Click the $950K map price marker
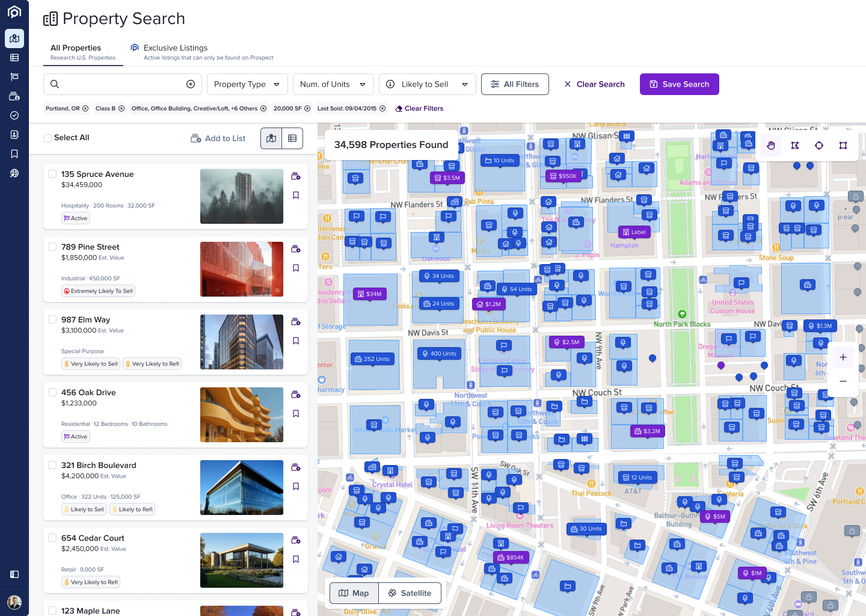This screenshot has width=866, height=616. click(x=564, y=176)
